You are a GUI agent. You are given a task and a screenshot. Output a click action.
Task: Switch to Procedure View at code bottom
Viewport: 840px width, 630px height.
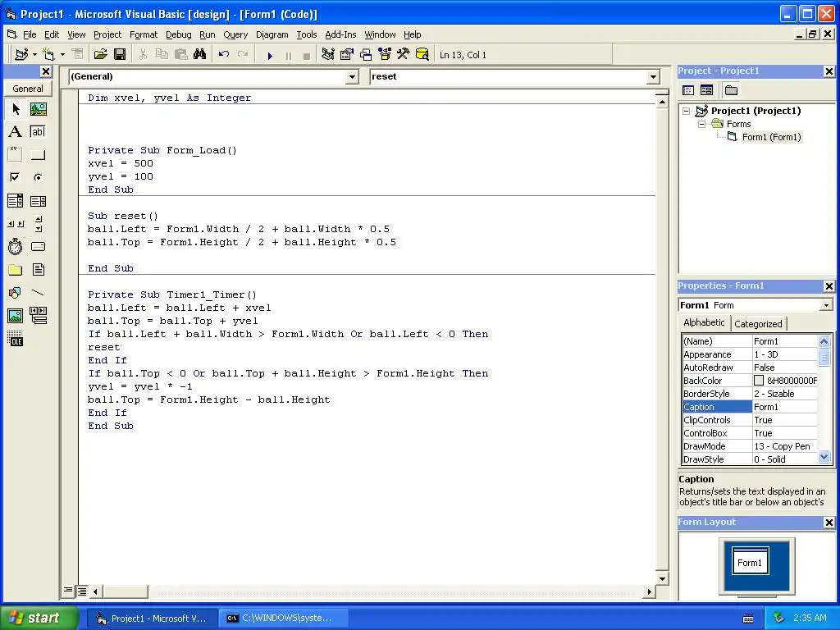tap(68, 591)
